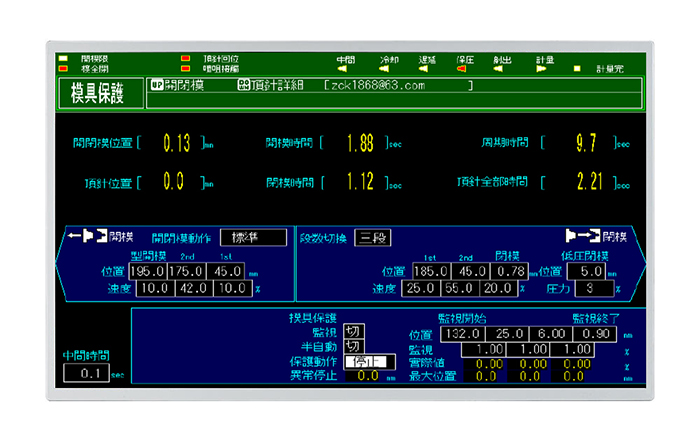Screen dimensions: 700x442
Task: Select the 監視開始 位置 field showing 132.0
Action: (x=462, y=333)
